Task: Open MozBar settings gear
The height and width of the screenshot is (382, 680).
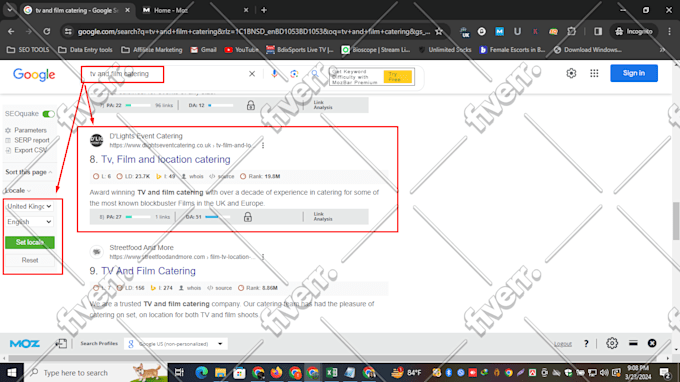Action: 612,343
